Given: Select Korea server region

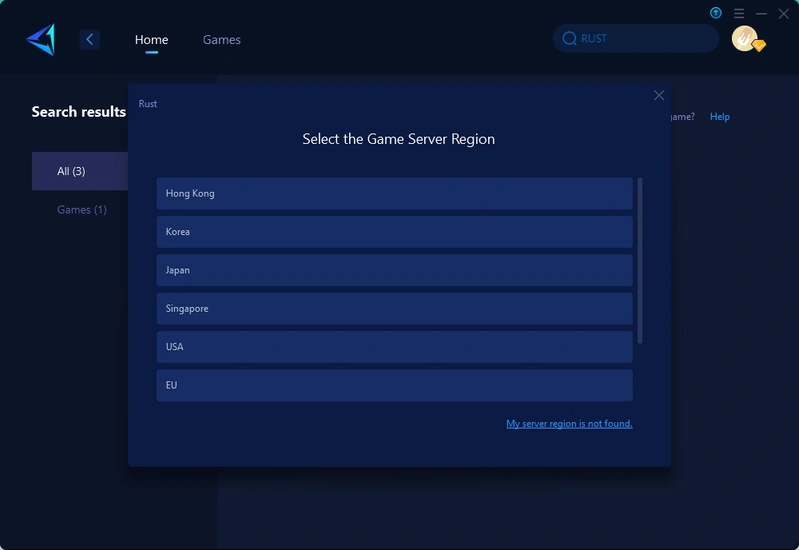Looking at the screenshot, I should (394, 232).
